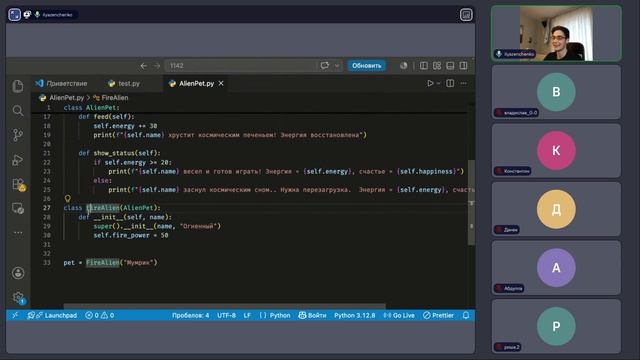
Task: Click the layout icon at the shared screen's top right
Action: 466,15
